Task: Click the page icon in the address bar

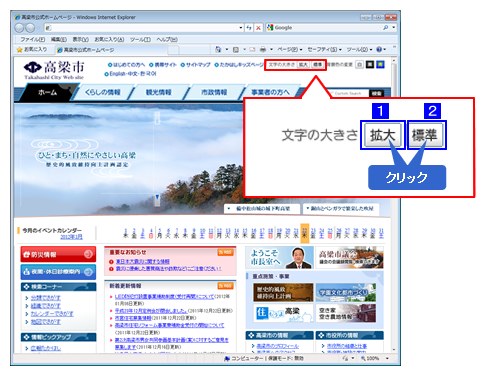Action: pos(48,28)
